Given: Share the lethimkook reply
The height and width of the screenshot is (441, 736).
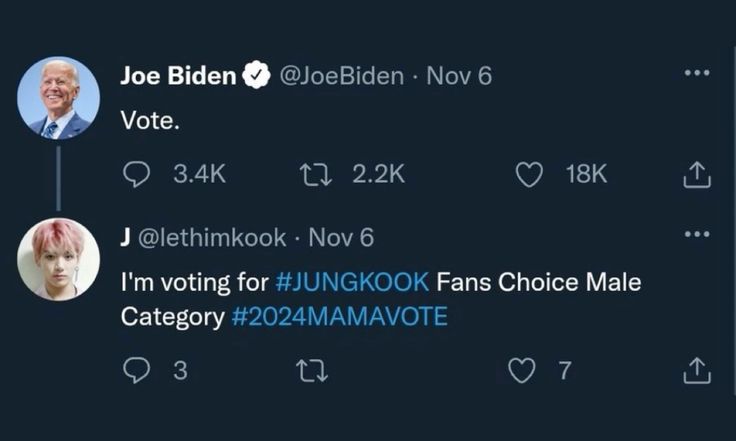Looking at the screenshot, I should point(696,371).
